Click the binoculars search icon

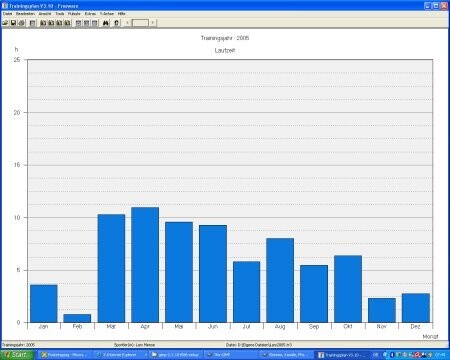click(x=106, y=23)
